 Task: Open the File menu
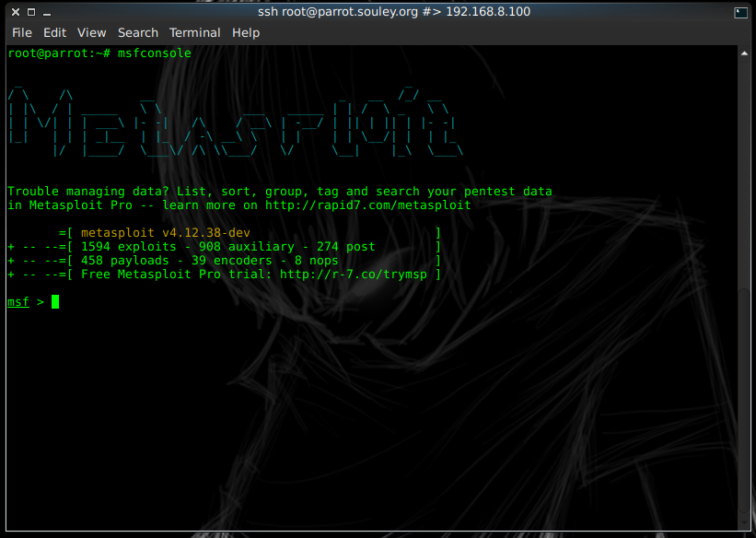tap(22, 33)
